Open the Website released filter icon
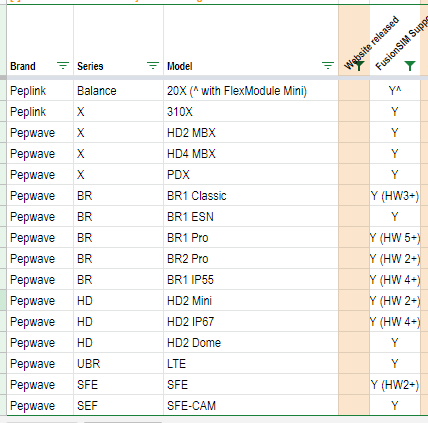The height and width of the screenshot is (423, 428). click(359, 66)
